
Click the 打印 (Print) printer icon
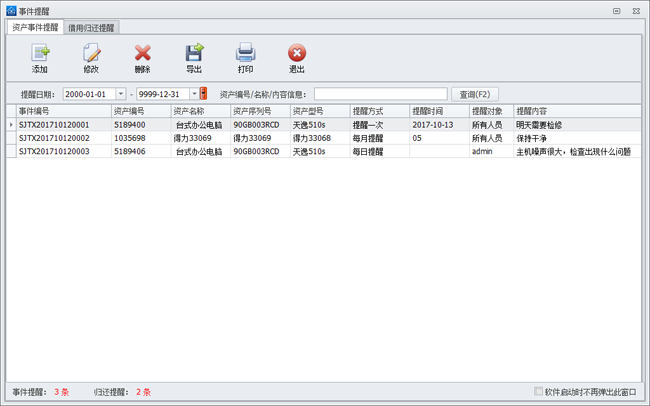[x=245, y=53]
